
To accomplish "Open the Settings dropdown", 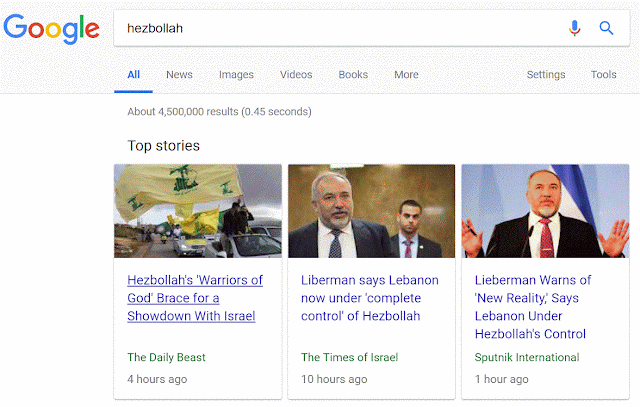I will click(546, 75).
